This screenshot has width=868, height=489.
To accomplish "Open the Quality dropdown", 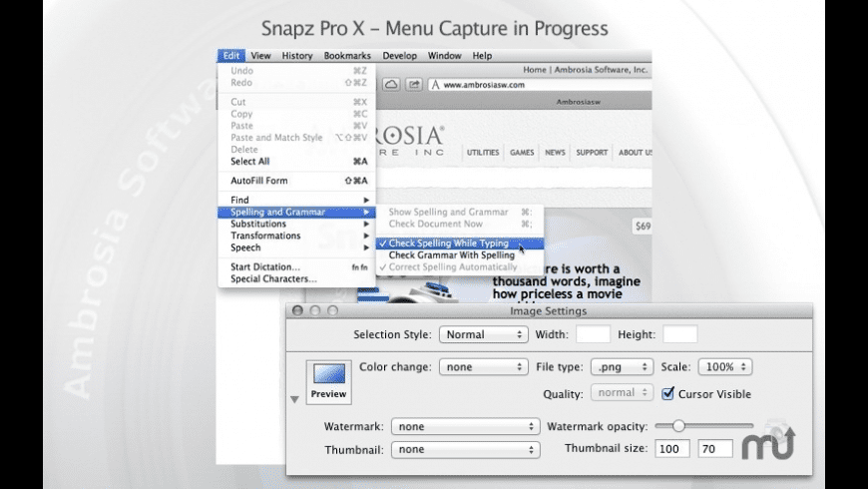I will (622, 392).
